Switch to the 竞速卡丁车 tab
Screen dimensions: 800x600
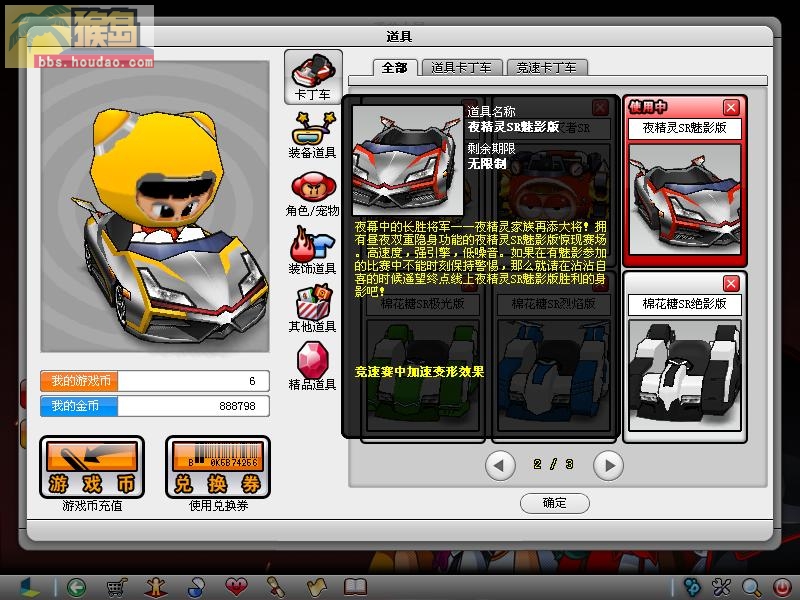(x=546, y=68)
